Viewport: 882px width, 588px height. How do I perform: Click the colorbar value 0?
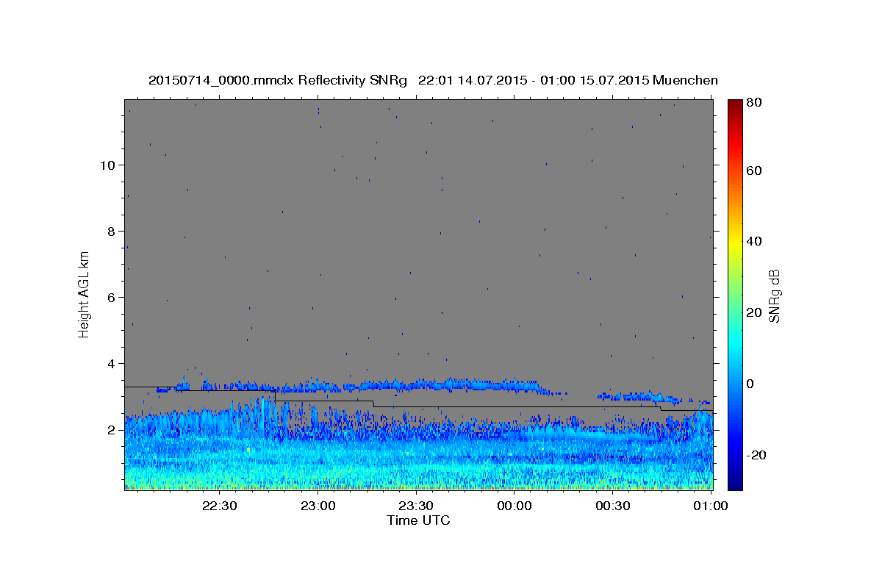click(750, 384)
